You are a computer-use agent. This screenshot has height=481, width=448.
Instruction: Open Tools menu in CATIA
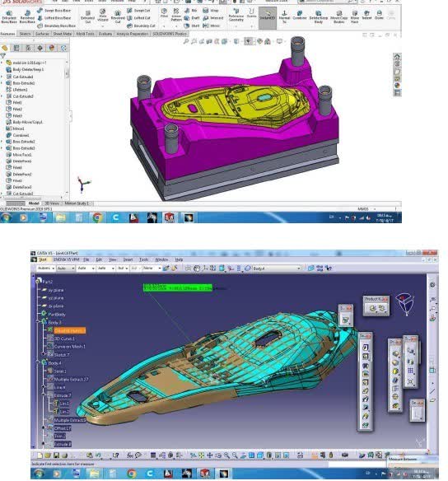coord(143,259)
